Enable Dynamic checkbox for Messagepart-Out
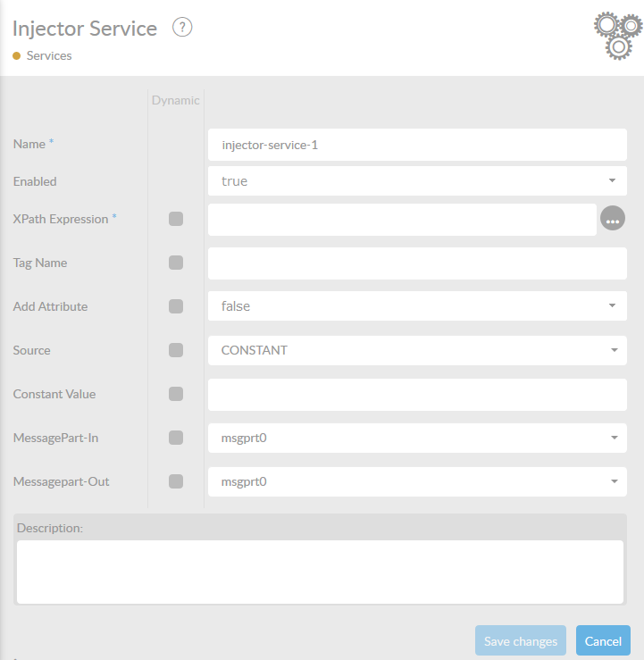 (176, 481)
